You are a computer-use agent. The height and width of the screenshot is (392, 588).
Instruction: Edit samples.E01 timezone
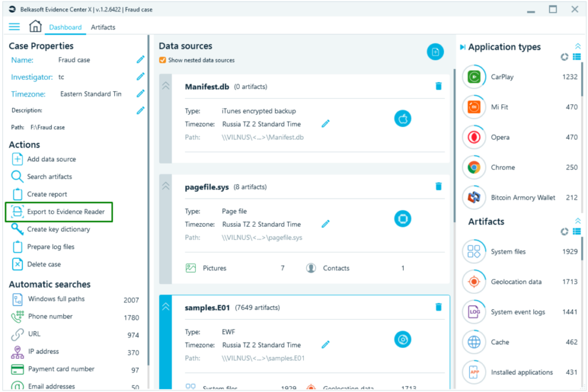click(325, 345)
